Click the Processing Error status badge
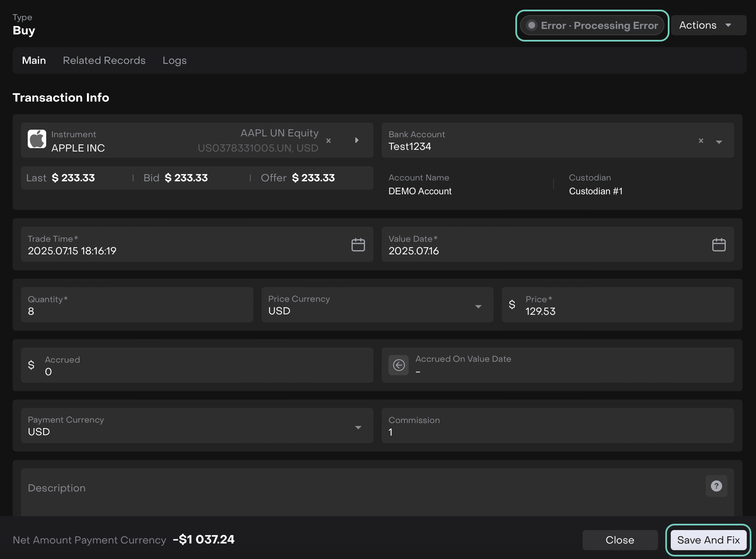This screenshot has height=559, width=756. pos(592,26)
